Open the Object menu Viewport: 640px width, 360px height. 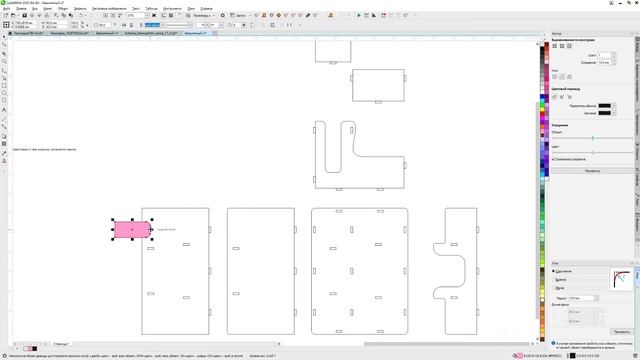tap(63, 9)
